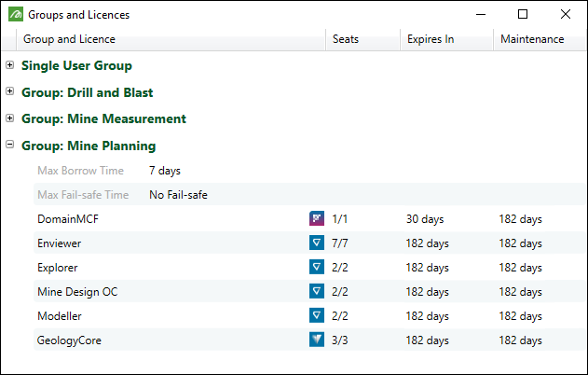Image resolution: width=588 pixels, height=375 pixels.
Task: Expand Group: Drill and Blast
Action: 9,92
